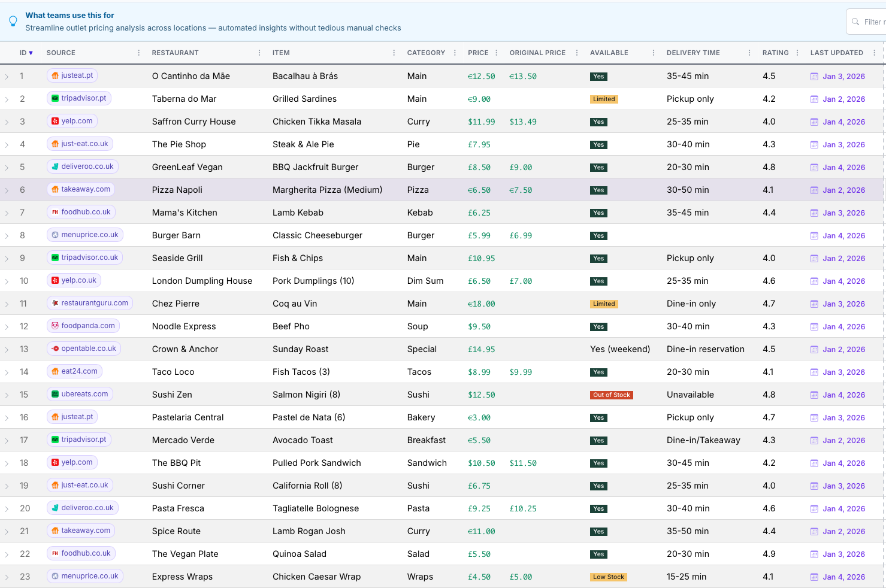Expand row 1 using its chevron
This screenshot has height=588, width=886.
point(7,77)
